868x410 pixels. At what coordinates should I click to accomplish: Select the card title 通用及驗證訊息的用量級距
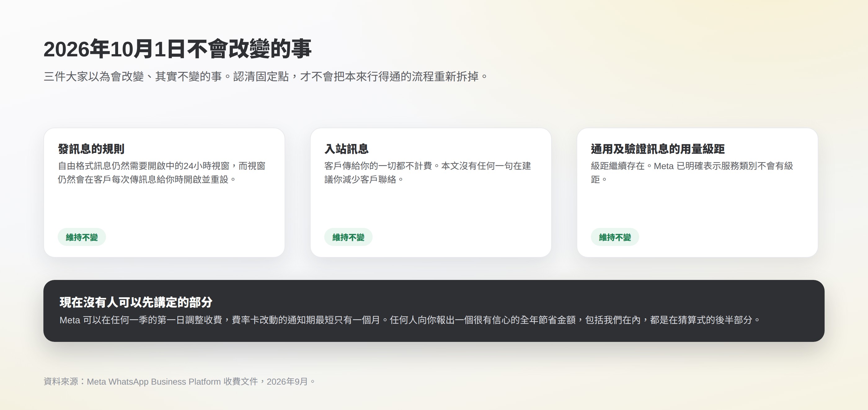point(658,149)
